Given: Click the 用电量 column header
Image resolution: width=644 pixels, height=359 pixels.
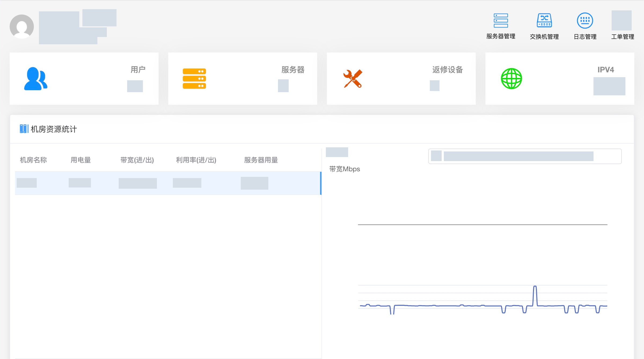Looking at the screenshot, I should point(80,160).
